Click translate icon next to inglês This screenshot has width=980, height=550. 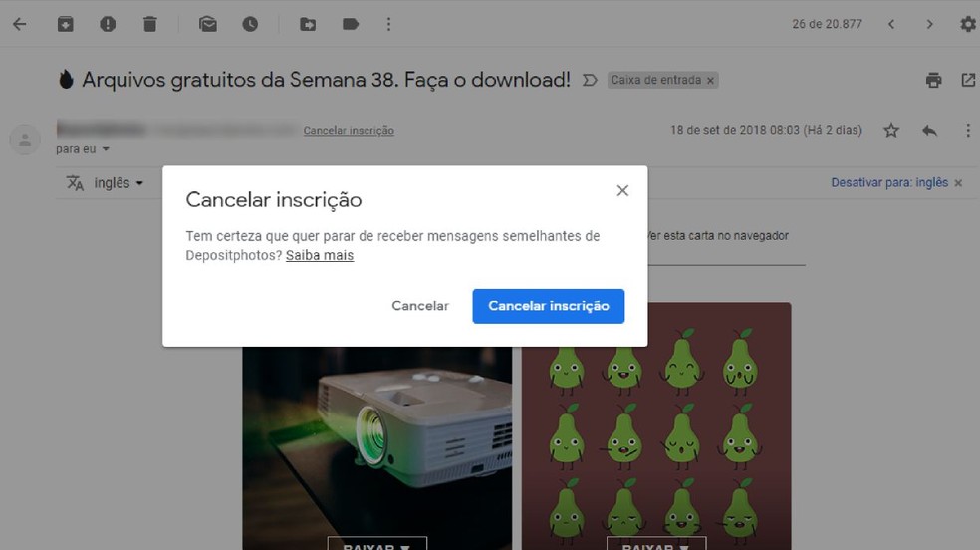coord(75,183)
